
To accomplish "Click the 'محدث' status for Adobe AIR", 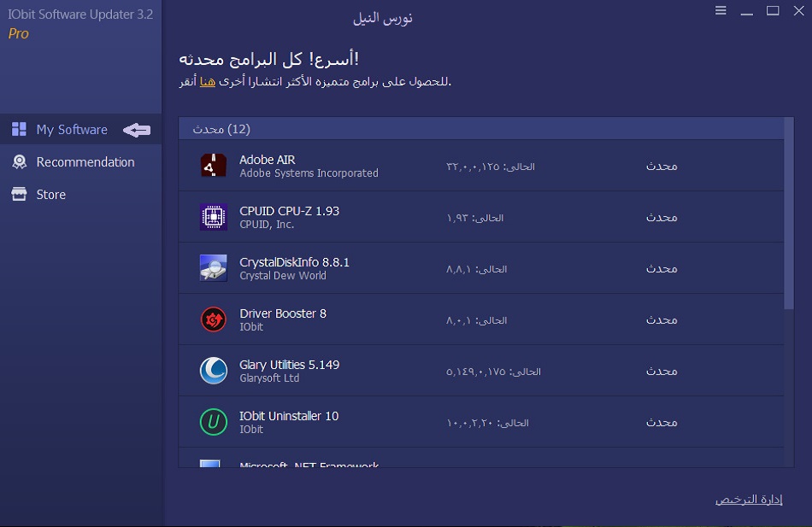I will [x=662, y=166].
